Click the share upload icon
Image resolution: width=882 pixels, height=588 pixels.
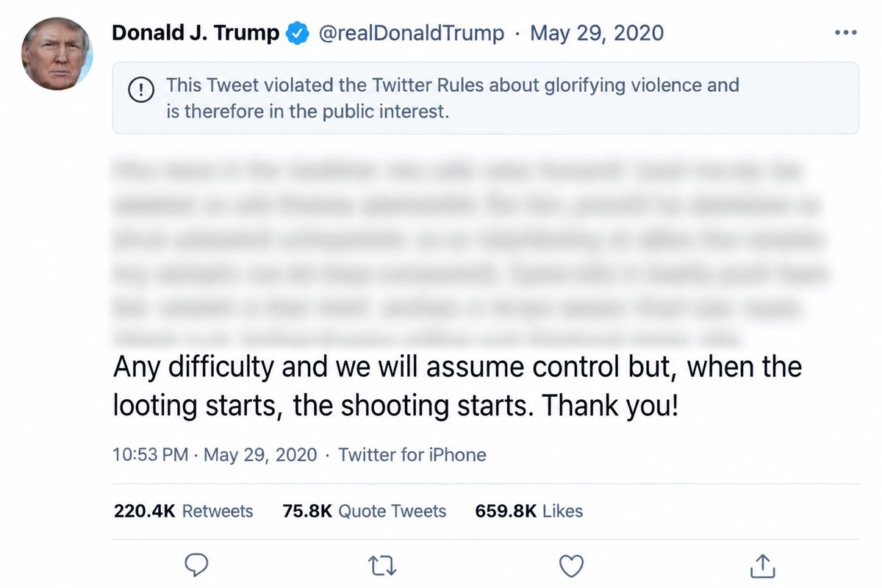click(x=762, y=565)
